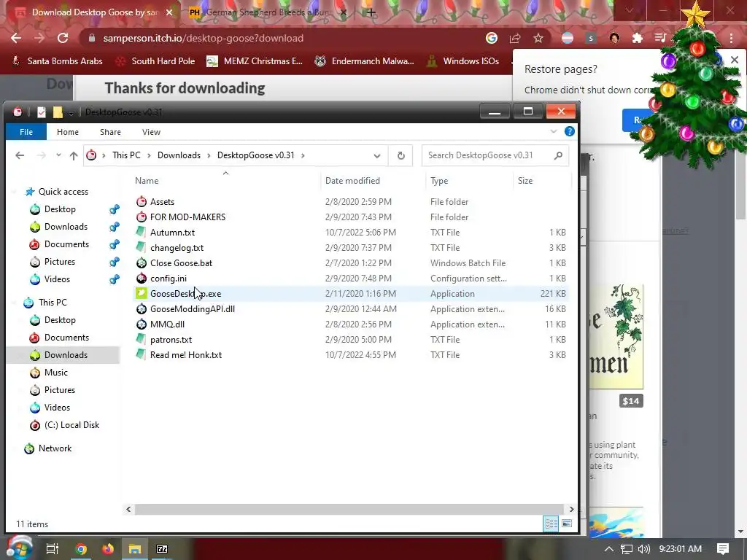The image size is (747, 560).
Task: Expand the File Explorer ribbon
Action: coord(554,131)
